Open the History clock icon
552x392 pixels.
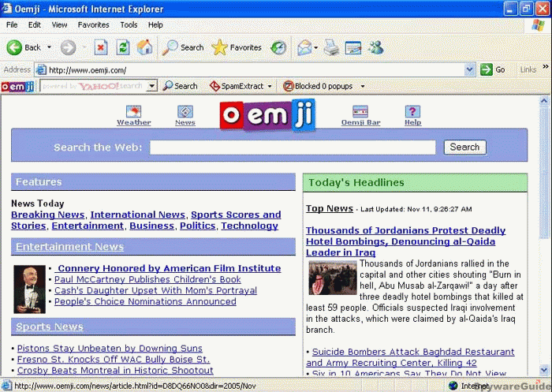tap(278, 47)
